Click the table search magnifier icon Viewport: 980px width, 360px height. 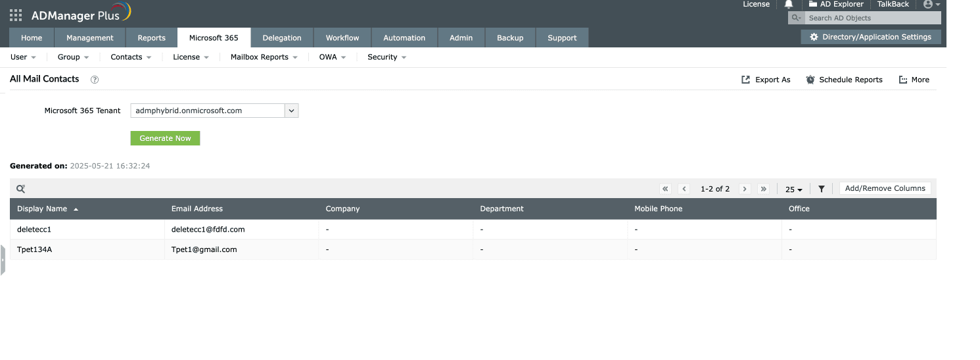coord(21,189)
